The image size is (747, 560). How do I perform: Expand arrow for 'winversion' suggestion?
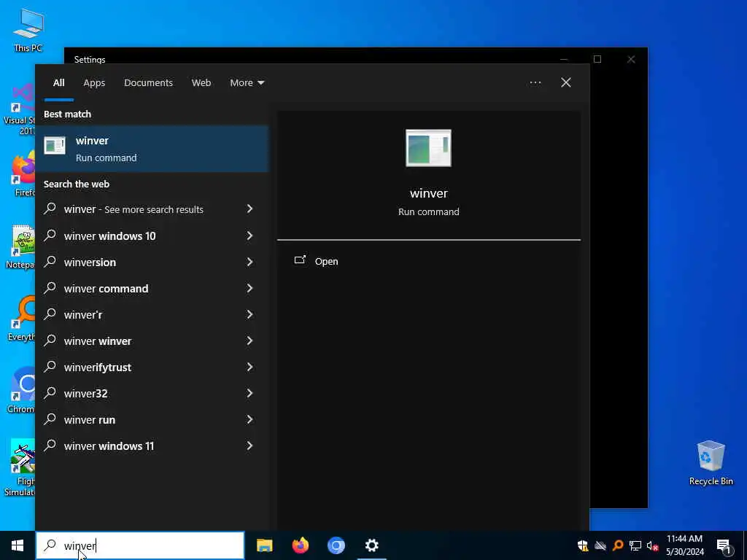[x=249, y=262]
